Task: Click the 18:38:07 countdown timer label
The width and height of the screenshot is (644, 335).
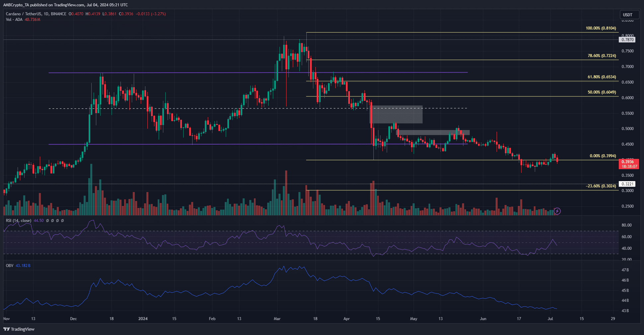Action: point(629,167)
